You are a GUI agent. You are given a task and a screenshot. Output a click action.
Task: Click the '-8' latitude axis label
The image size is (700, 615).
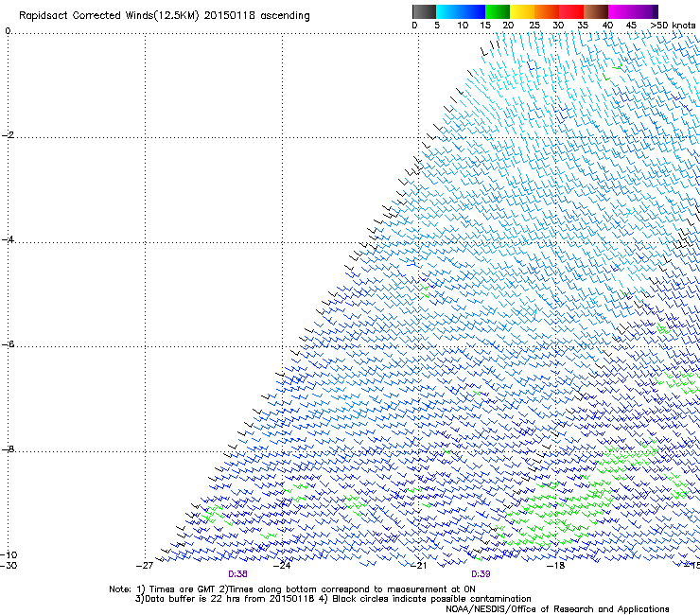pyautogui.click(x=8, y=448)
